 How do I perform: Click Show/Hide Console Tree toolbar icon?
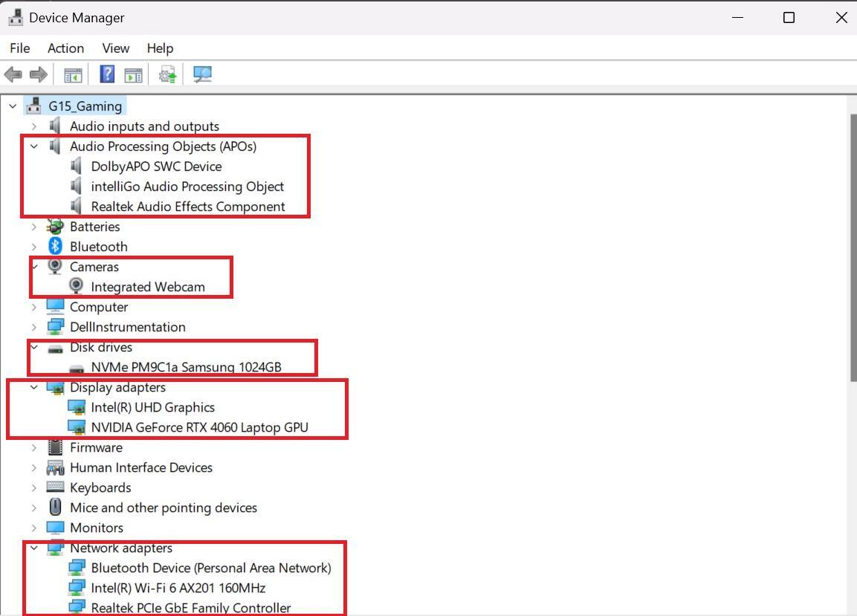coord(73,74)
